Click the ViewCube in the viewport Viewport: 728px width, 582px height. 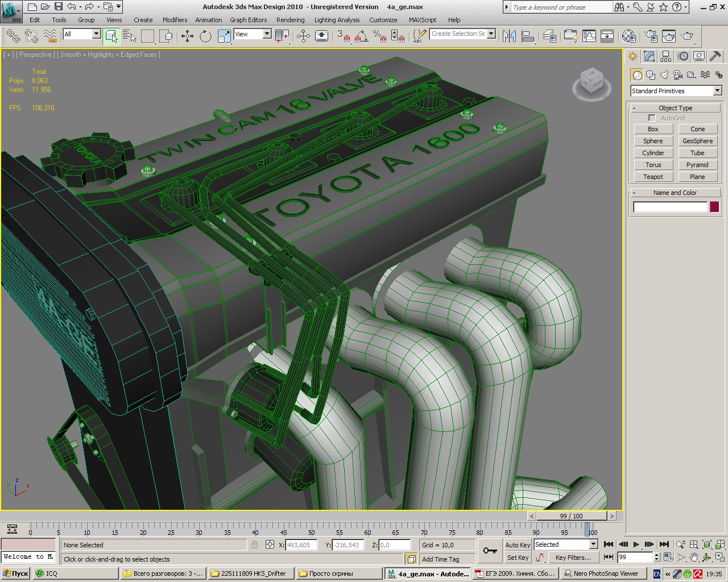(x=591, y=83)
